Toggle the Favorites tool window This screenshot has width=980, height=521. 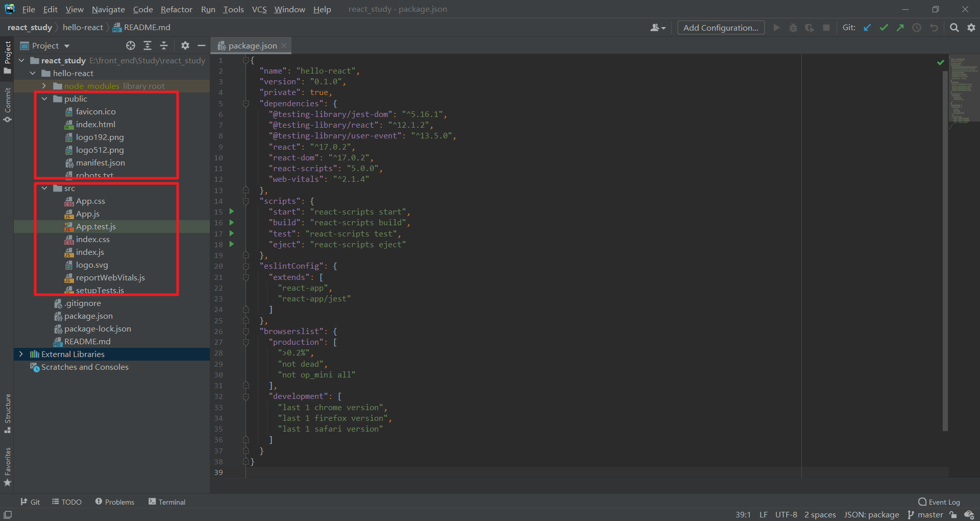point(8,466)
